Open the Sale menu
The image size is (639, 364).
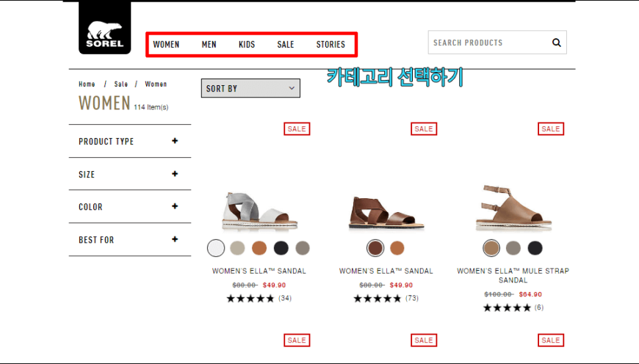tap(285, 44)
